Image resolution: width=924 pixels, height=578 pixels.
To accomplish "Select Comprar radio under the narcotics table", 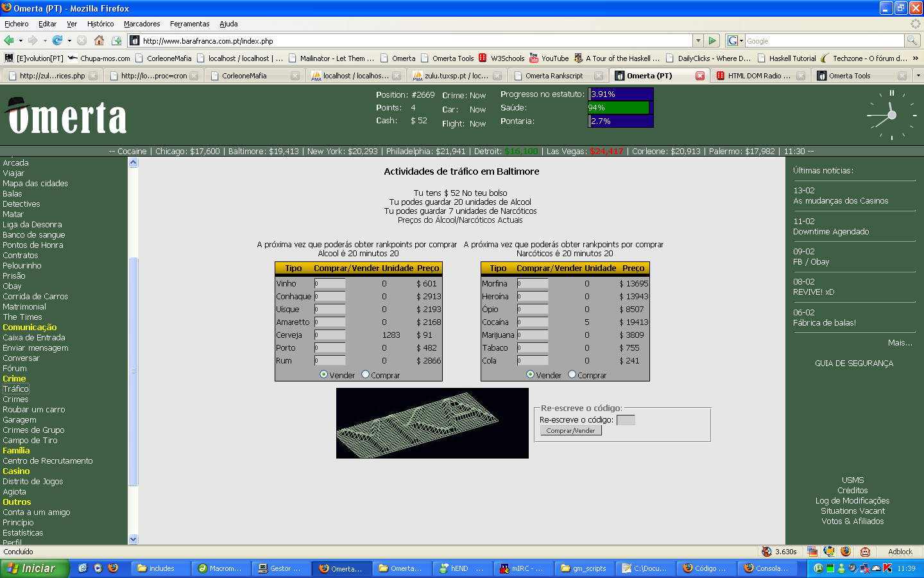I will pos(572,374).
